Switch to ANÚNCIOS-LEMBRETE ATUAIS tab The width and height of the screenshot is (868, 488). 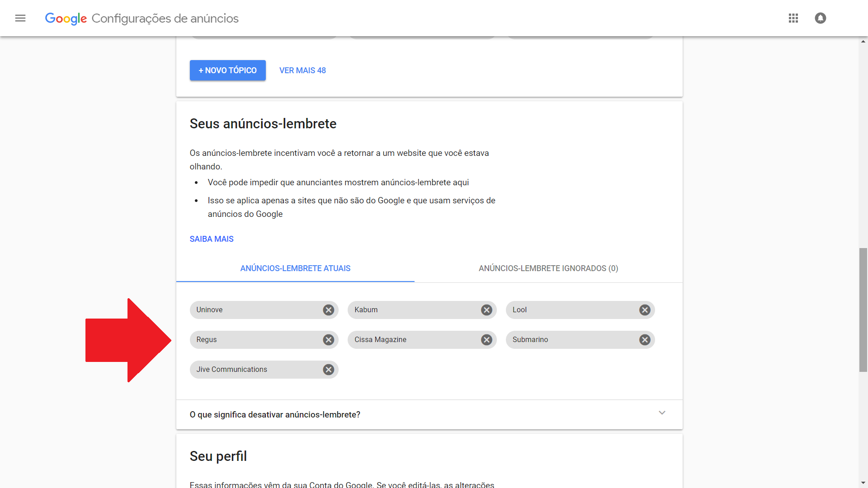pos(295,268)
